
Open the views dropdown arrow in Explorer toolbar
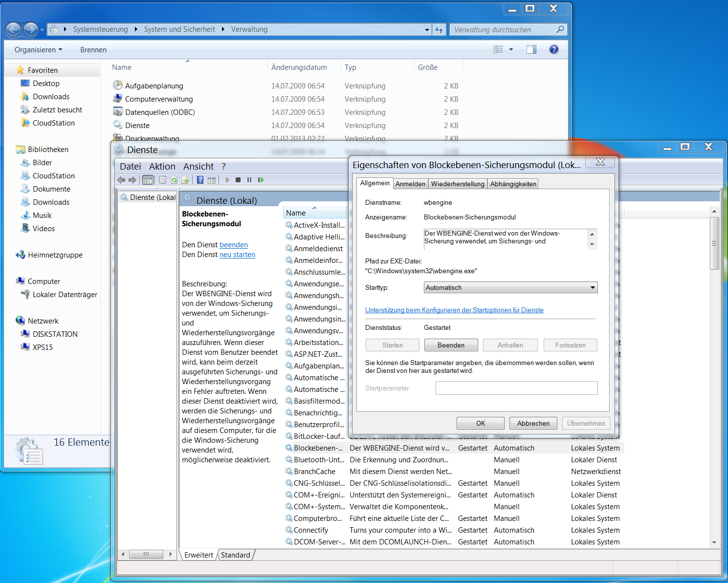[x=510, y=49]
